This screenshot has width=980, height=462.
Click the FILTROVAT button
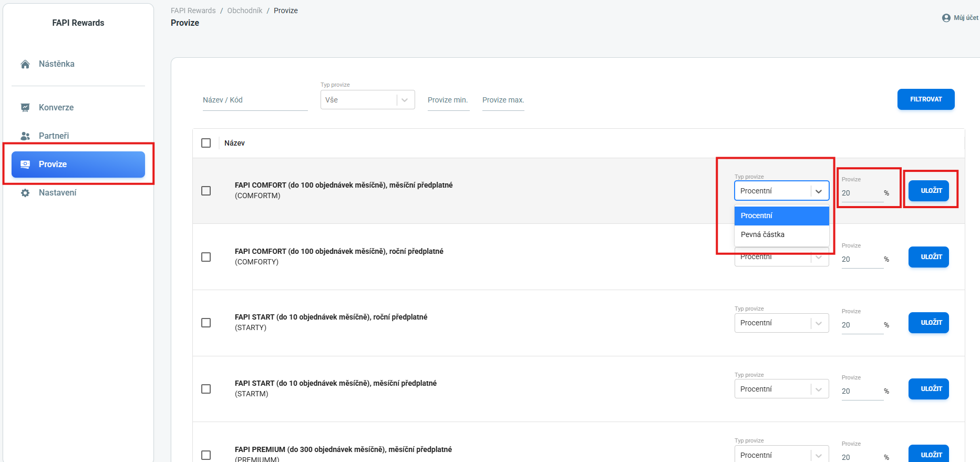tap(926, 99)
